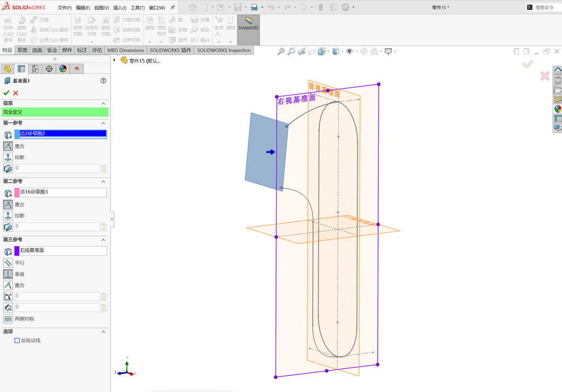562x392 pixels.
Task: Select 垂直 constraint under 第三参考
Action: pos(8,274)
